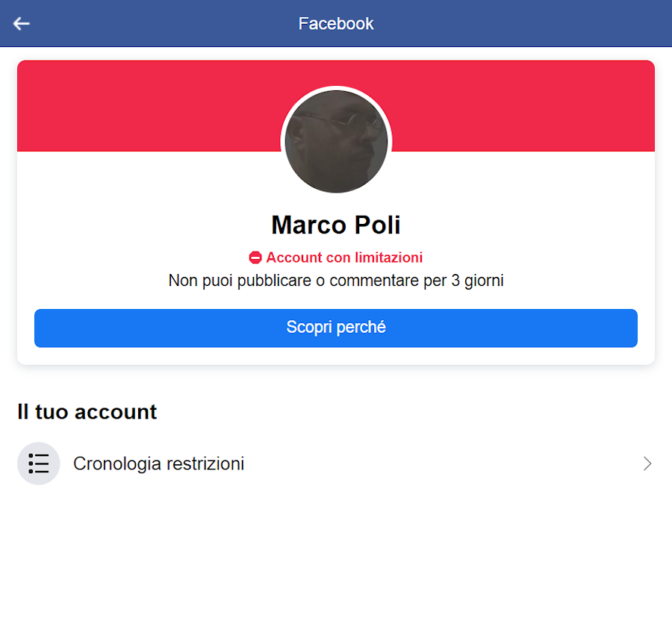Go back using the arrow icon
This screenshot has height=618, width=672.
[22, 24]
